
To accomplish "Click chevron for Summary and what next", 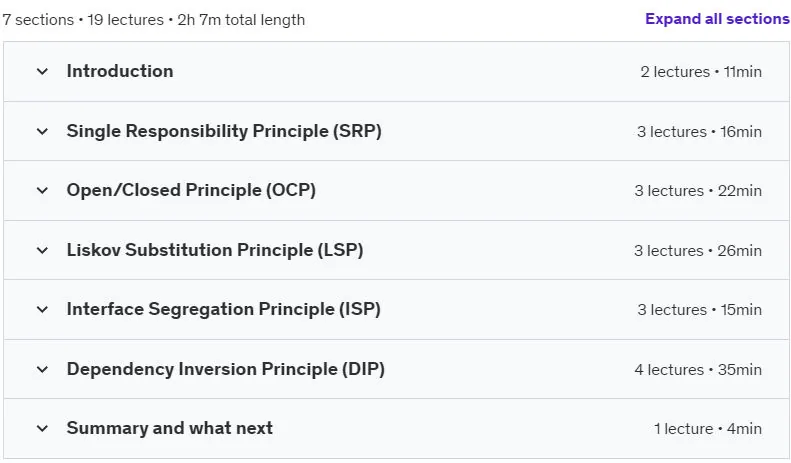I will [42, 429].
